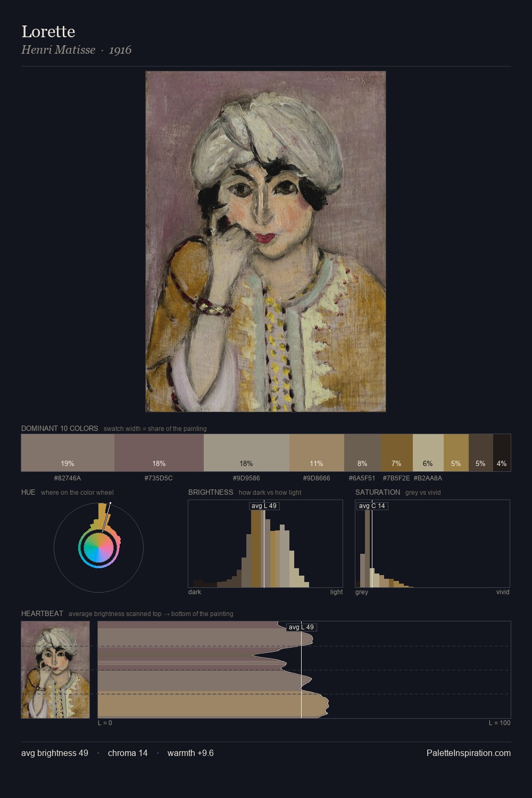Click the DOMINANT 10 COLORS heading
This screenshot has width=532, height=798.
coord(60,428)
